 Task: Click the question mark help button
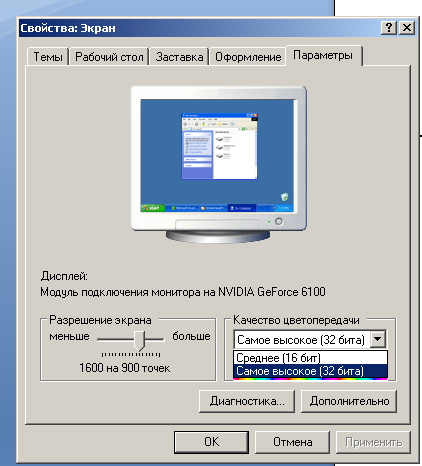[389, 28]
